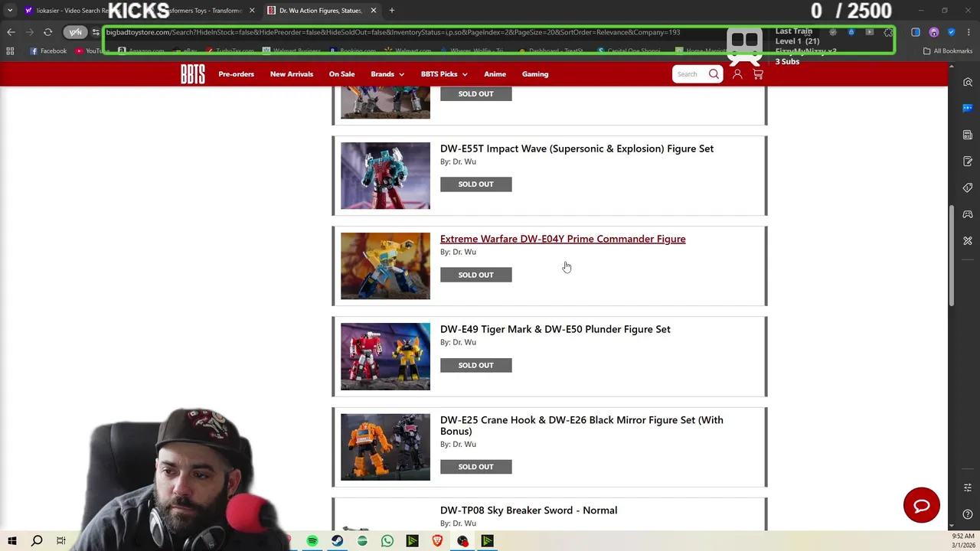Switch to the Dr. Wu Action Figures tab

tap(321, 11)
